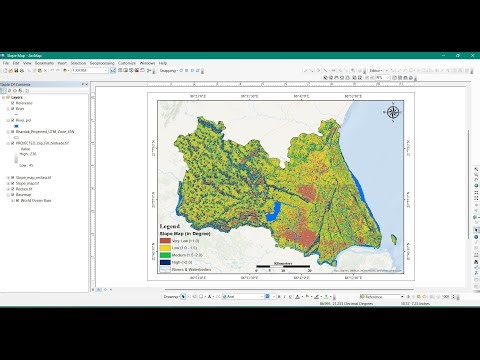Toggle Vertex snapping icon
480x360 pixels.
(192, 71)
